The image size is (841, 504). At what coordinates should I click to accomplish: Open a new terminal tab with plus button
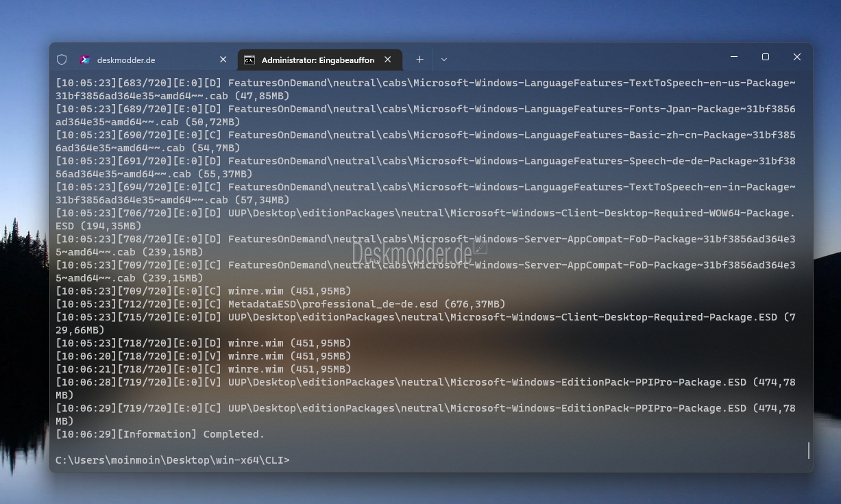(x=419, y=60)
